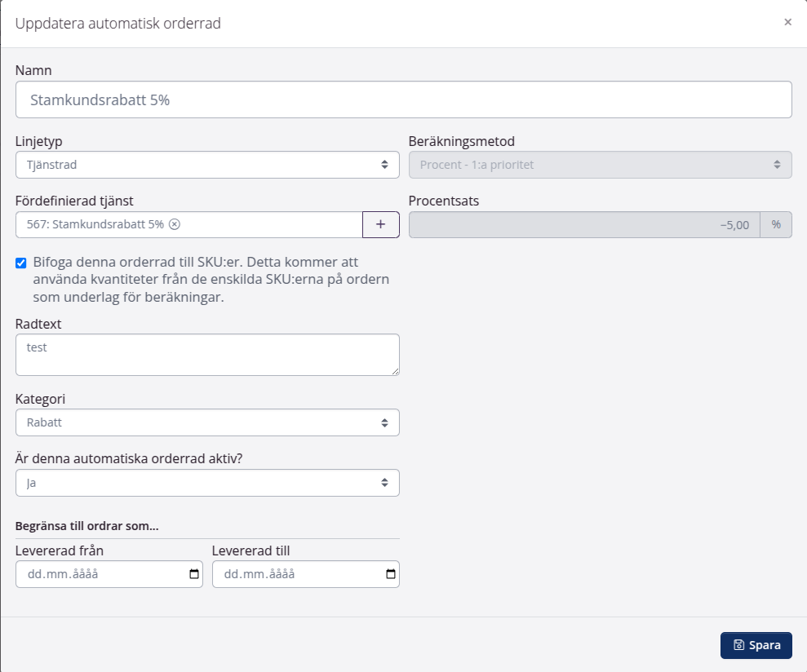Open the active status dropdown showing Ja
The height and width of the screenshot is (672, 807).
point(207,483)
